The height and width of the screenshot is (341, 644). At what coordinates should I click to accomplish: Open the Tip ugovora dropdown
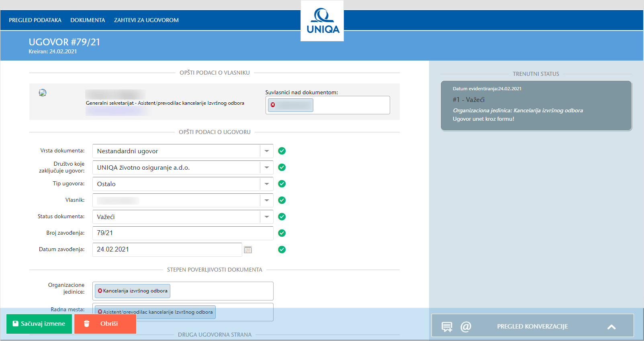266,184
